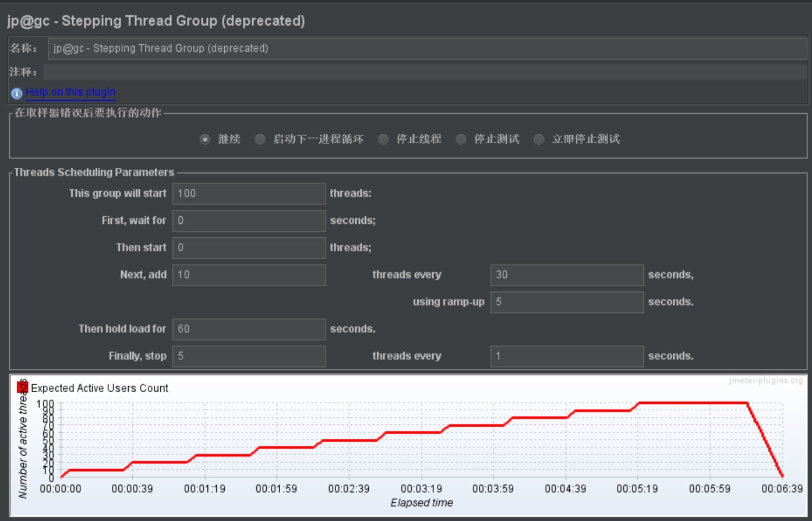The width and height of the screenshot is (812, 521).
Task: Select the 停止测试 radio option
Action: 461,140
